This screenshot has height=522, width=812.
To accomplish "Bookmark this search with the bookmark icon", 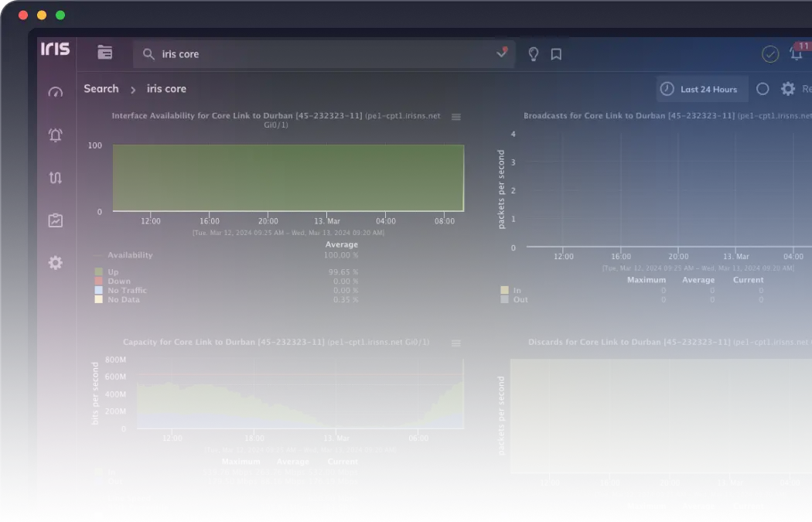I will pyautogui.click(x=556, y=54).
